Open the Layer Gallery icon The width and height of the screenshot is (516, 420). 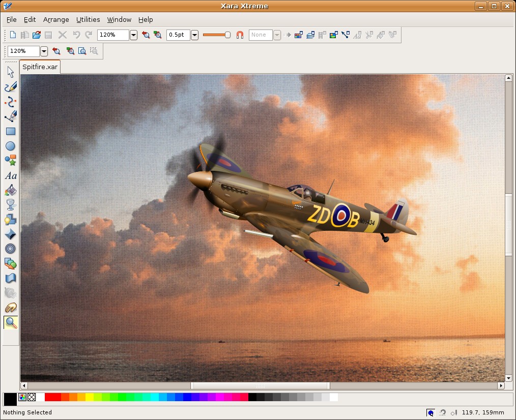pos(310,35)
